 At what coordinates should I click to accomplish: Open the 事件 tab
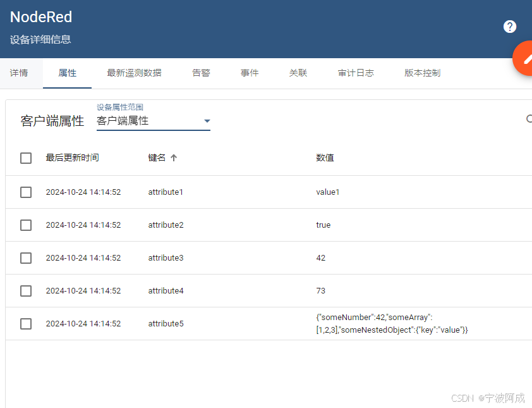click(x=250, y=73)
